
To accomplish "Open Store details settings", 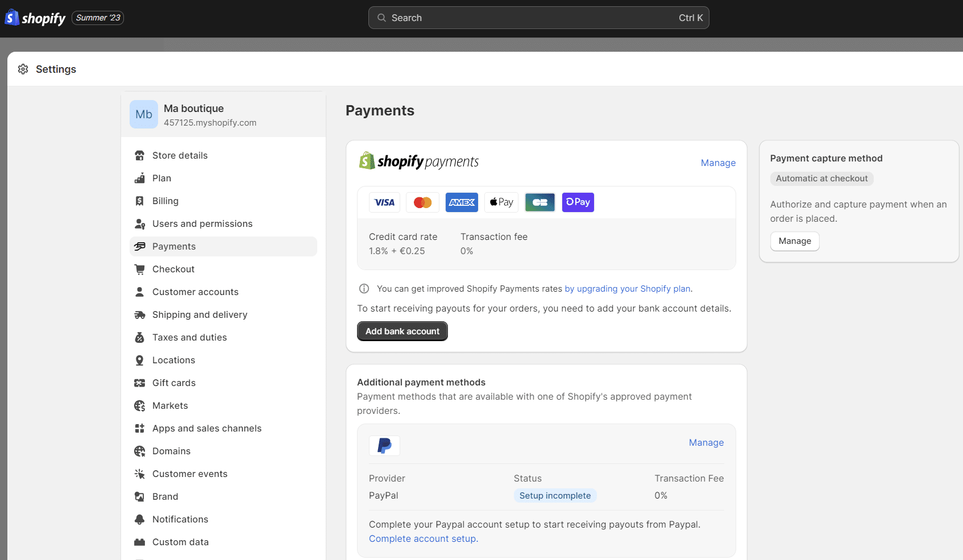I will pyautogui.click(x=223, y=155).
